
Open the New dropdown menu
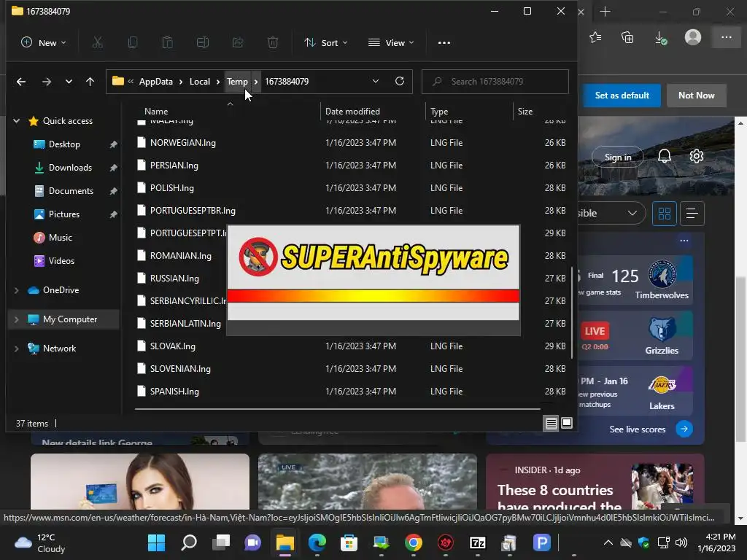coord(43,42)
